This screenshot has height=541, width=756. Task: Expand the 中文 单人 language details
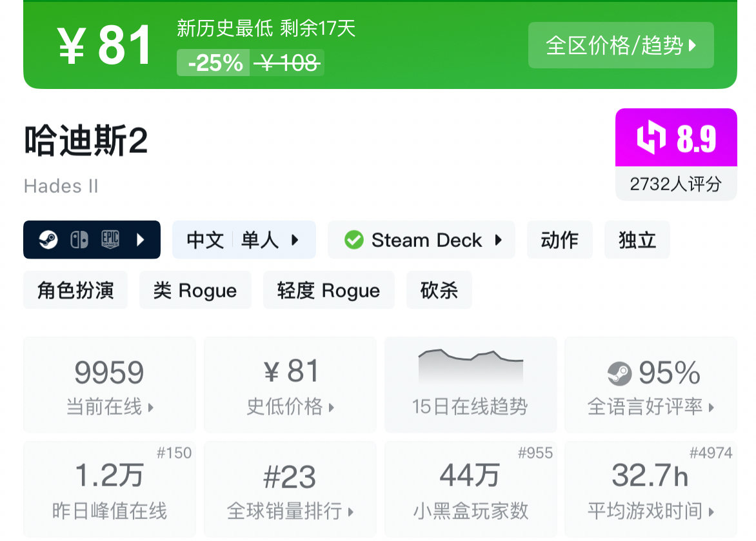click(x=244, y=240)
